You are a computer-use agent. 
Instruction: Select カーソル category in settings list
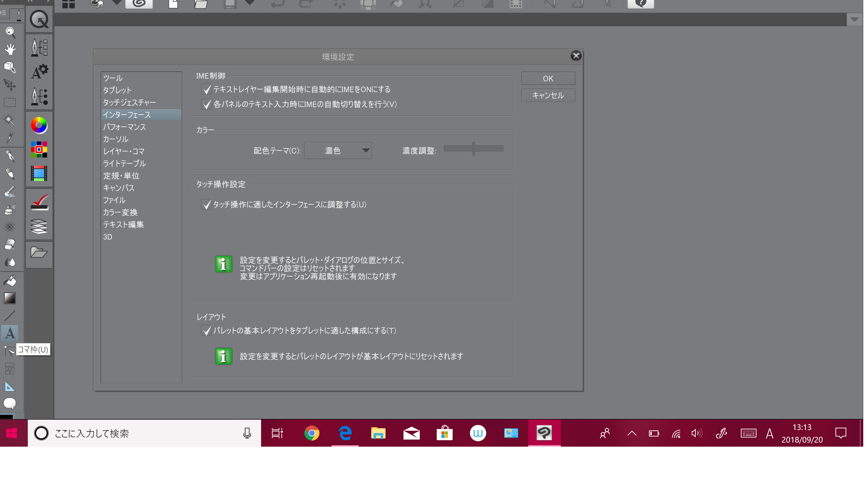116,139
